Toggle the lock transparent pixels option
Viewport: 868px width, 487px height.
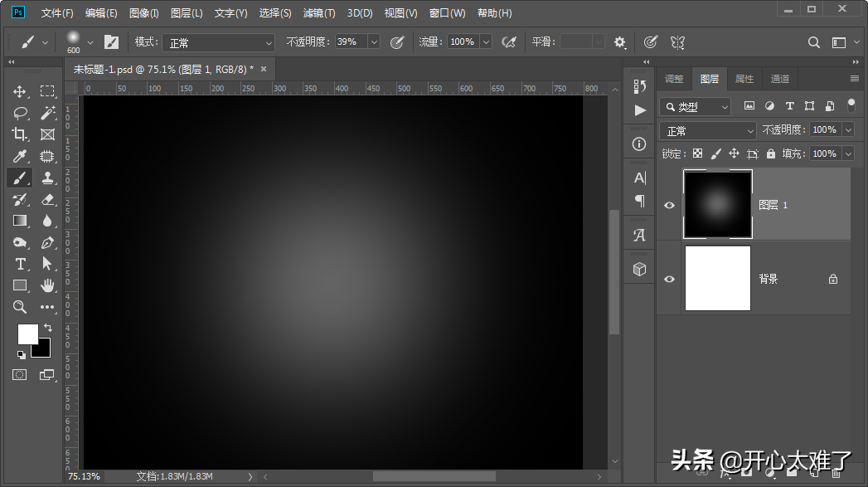coord(697,153)
